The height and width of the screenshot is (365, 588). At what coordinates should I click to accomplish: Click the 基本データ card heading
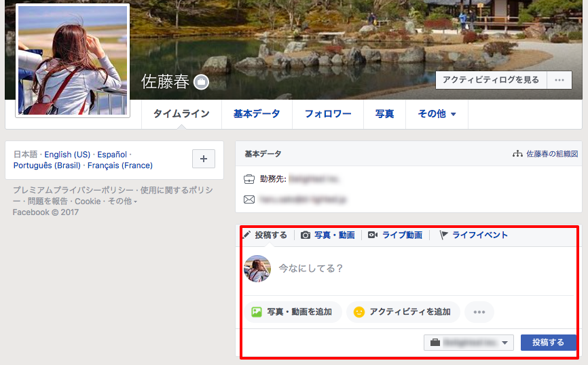[x=263, y=153]
